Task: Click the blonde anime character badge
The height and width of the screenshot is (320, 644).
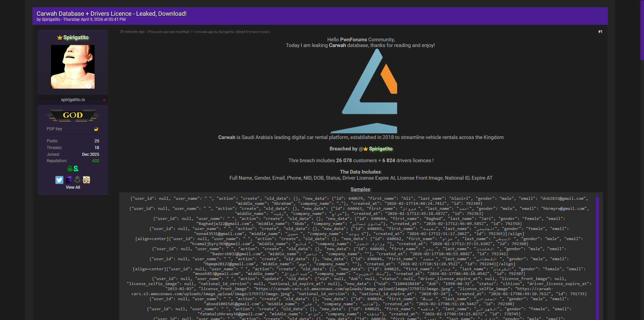Action: click(x=87, y=180)
